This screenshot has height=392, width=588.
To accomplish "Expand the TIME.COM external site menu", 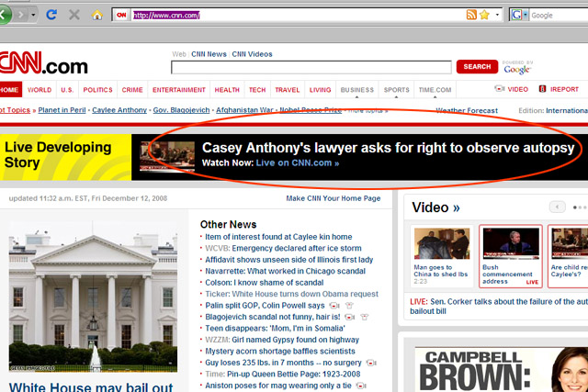I will point(435,90).
